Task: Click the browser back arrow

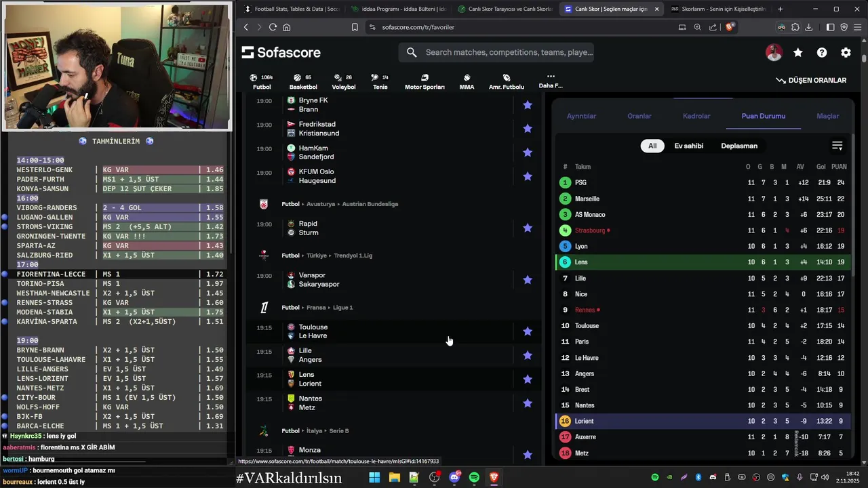Action: [246, 27]
